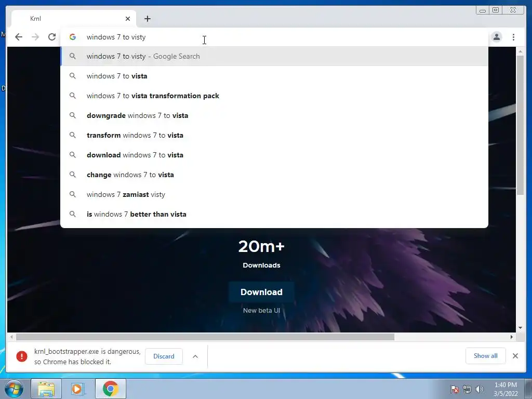Open Chrome's three-dot menu

coord(513,37)
